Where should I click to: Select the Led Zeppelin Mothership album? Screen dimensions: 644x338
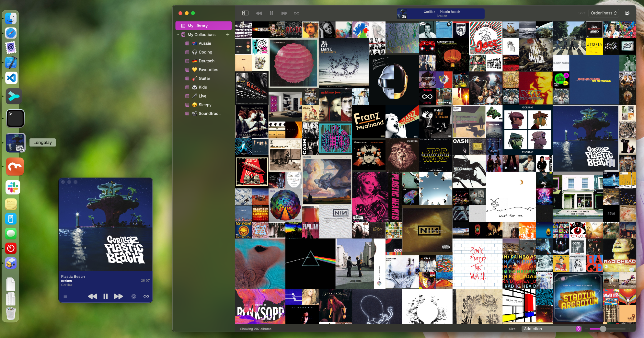(x=252, y=172)
